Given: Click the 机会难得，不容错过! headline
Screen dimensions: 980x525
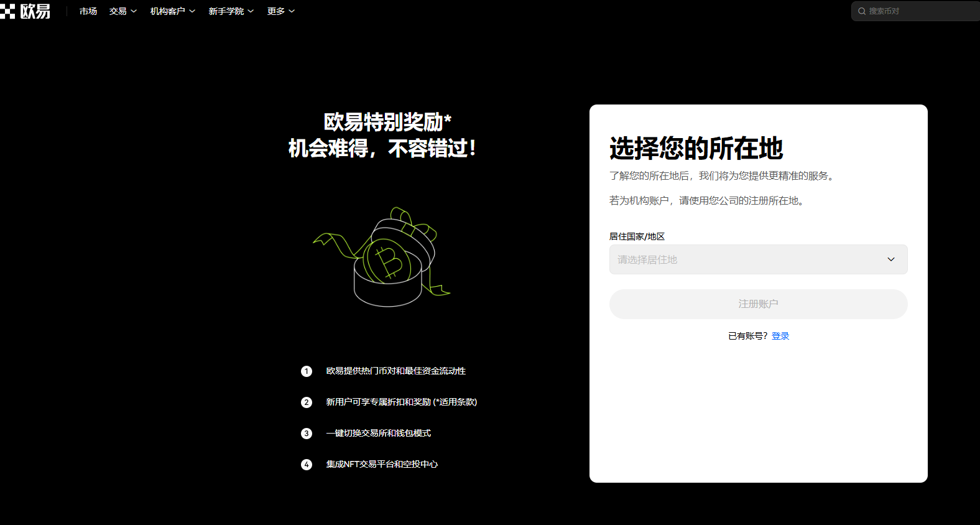Looking at the screenshot, I should click(382, 149).
